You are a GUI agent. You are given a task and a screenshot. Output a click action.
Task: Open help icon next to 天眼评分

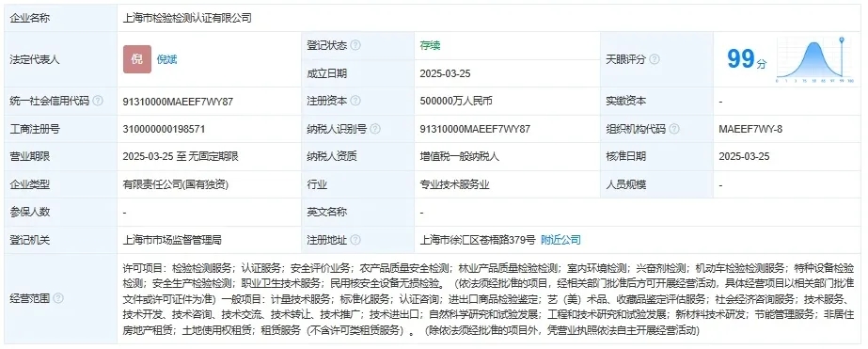point(655,60)
